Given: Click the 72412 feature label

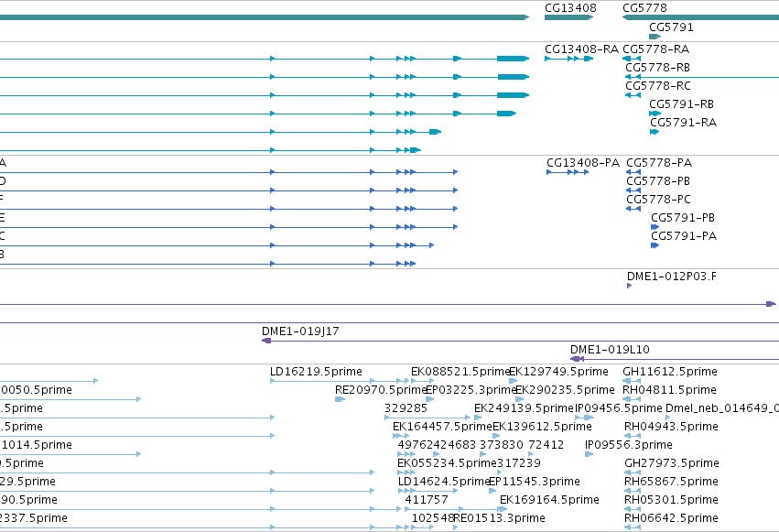Looking at the screenshot, I should tap(546, 445).
